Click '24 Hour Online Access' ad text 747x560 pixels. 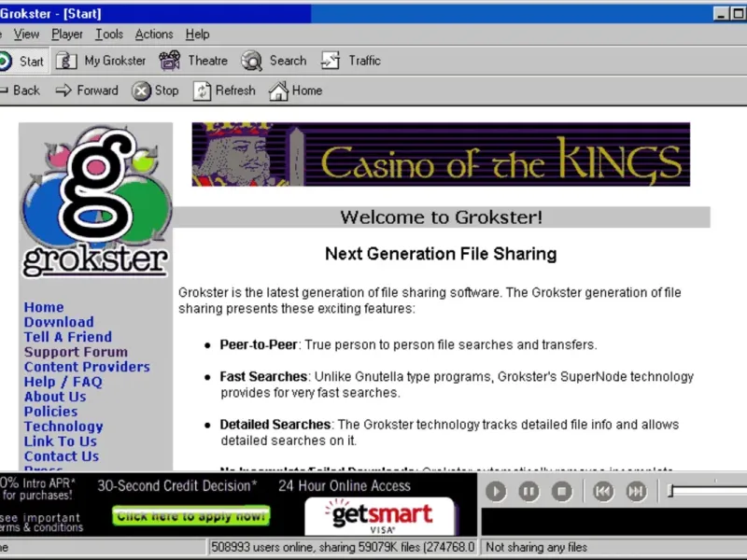tap(345, 485)
